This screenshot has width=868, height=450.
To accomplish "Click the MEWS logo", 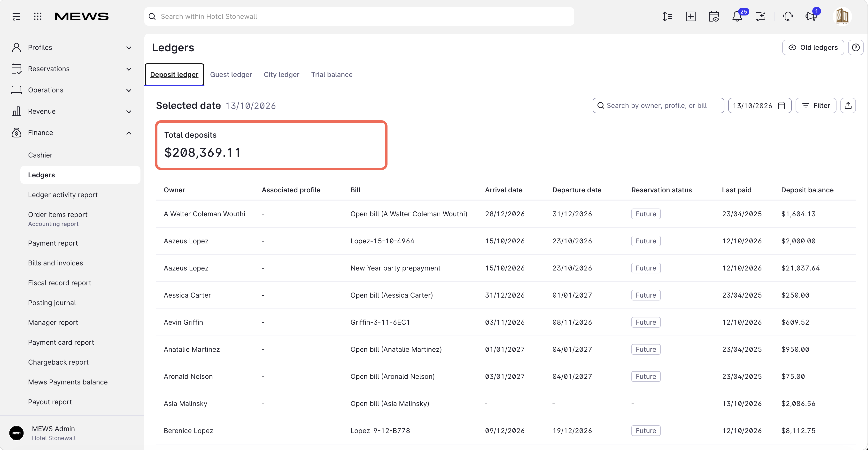I will coord(82,16).
